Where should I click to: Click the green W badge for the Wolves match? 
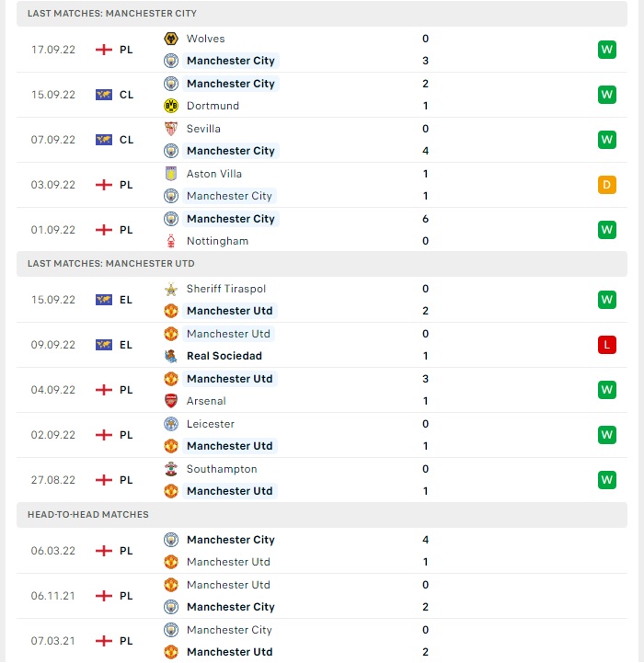[x=607, y=50]
